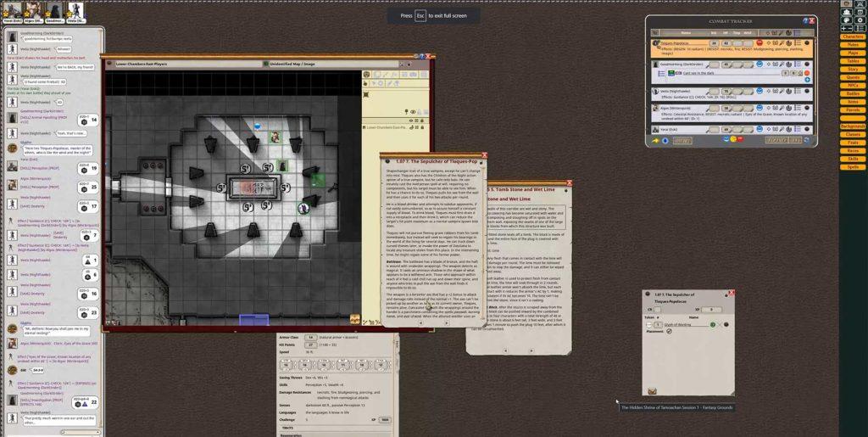Select the pointer hand tool in map toolbar
The width and height of the screenshot is (868, 437).
(x=365, y=83)
